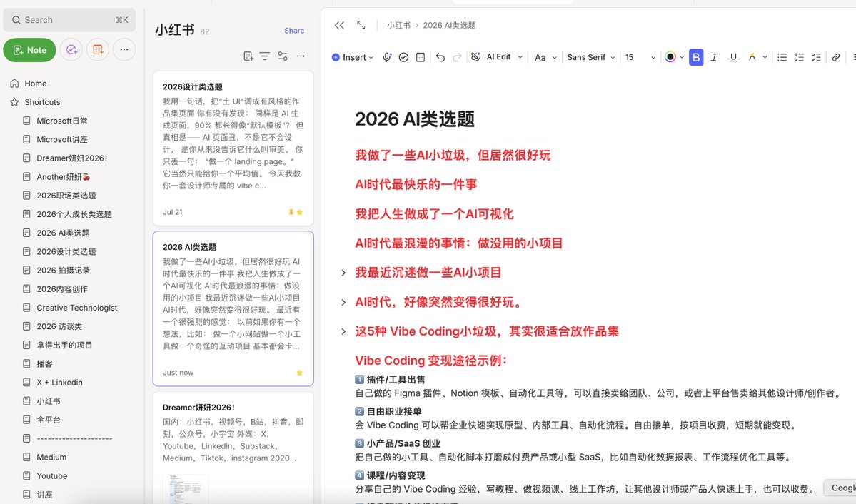This screenshot has height=504, width=856.
Task: Insert a task checkmark circle icon
Action: (403, 57)
